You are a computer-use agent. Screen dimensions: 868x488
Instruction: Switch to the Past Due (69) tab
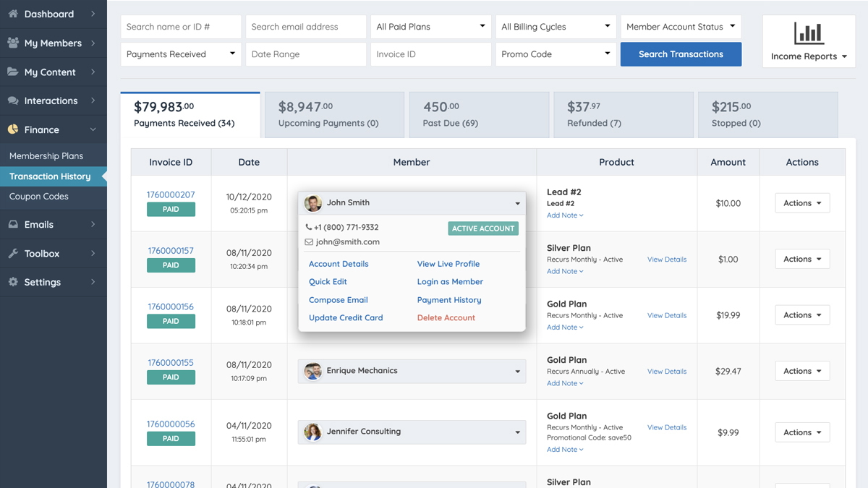point(479,114)
